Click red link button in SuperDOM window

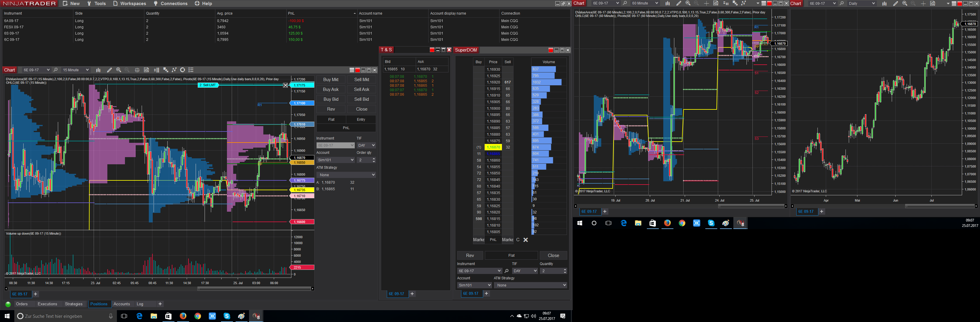551,50
